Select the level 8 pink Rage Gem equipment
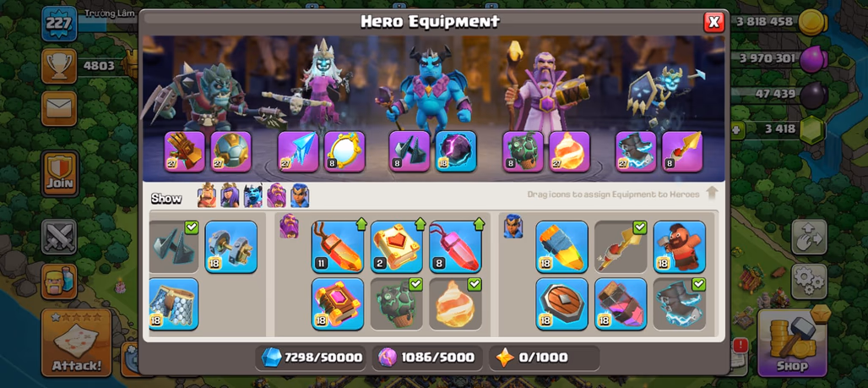Screen dimensions: 868x388 (456, 247)
